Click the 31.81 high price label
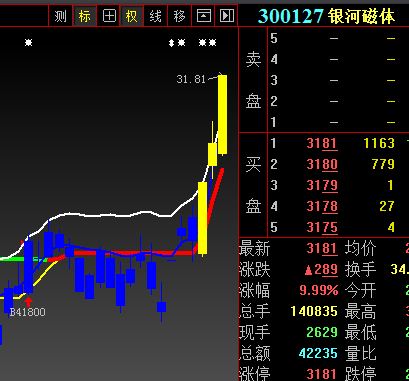The image size is (409, 381). (x=191, y=79)
